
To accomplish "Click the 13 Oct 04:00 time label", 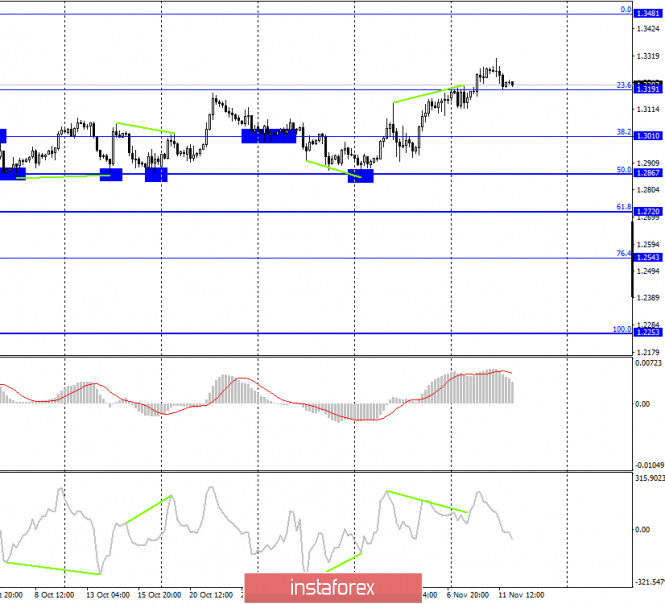I will [108, 595].
